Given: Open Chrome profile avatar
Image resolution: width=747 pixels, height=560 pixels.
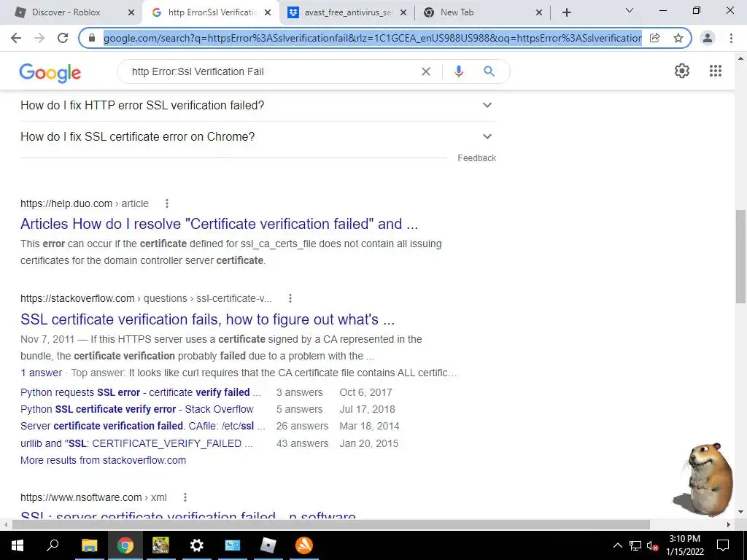Looking at the screenshot, I should coord(708,38).
